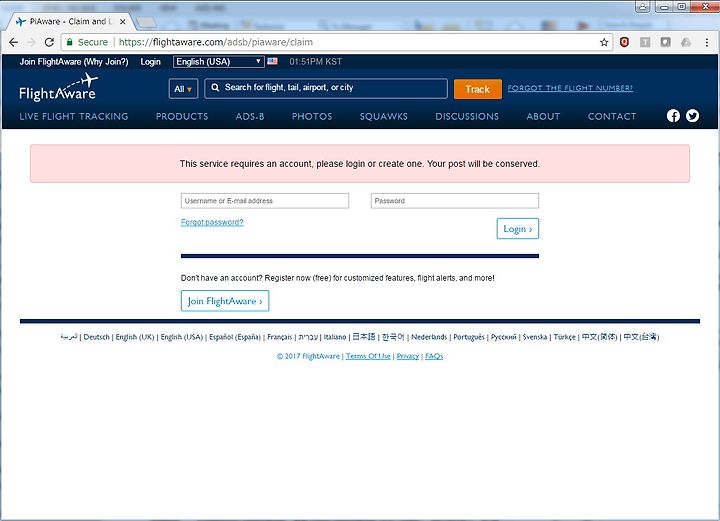The width and height of the screenshot is (720, 521).
Task: Bookmark page with the star icon
Action: 604,42
